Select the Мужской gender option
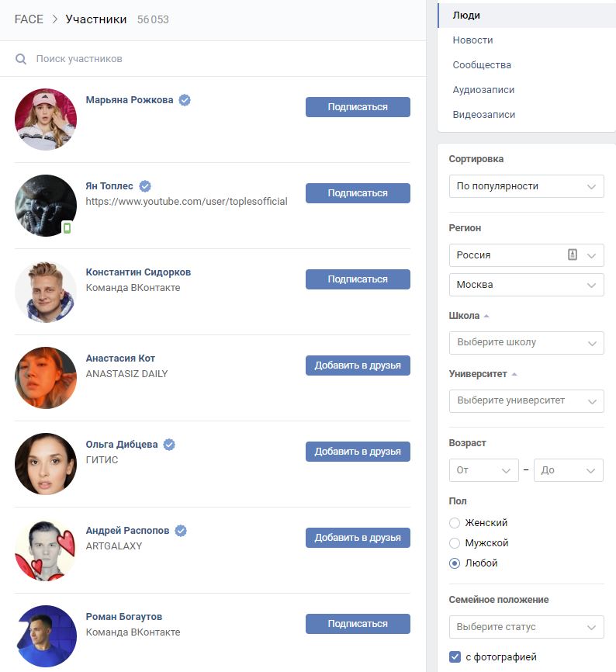616x672 pixels. [455, 543]
